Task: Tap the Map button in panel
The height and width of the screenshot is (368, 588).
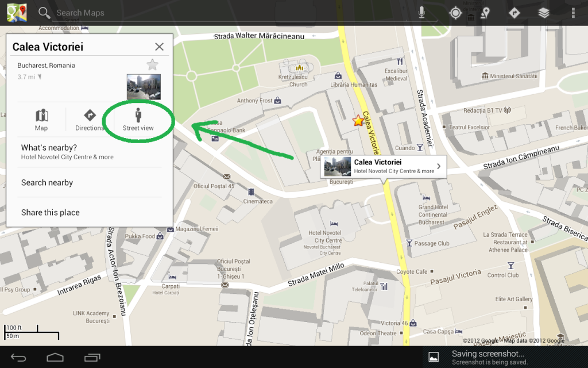Action: pyautogui.click(x=41, y=120)
